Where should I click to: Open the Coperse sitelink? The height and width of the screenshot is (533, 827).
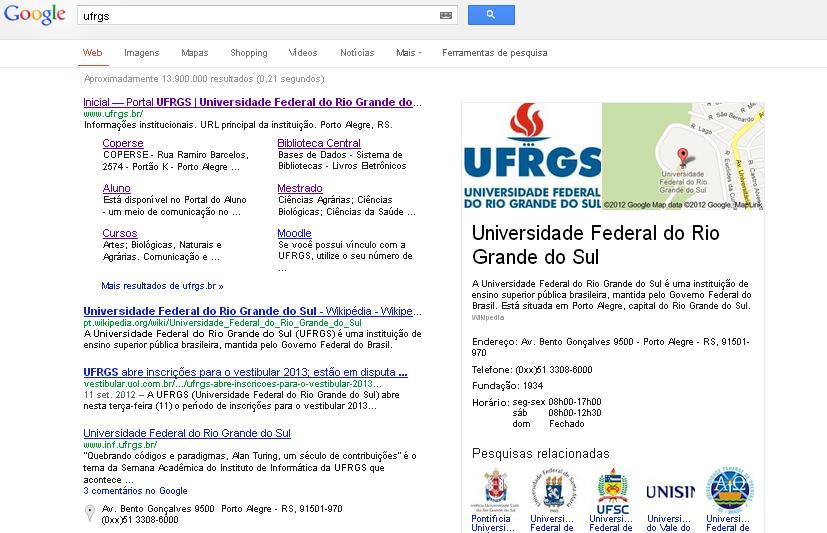123,143
